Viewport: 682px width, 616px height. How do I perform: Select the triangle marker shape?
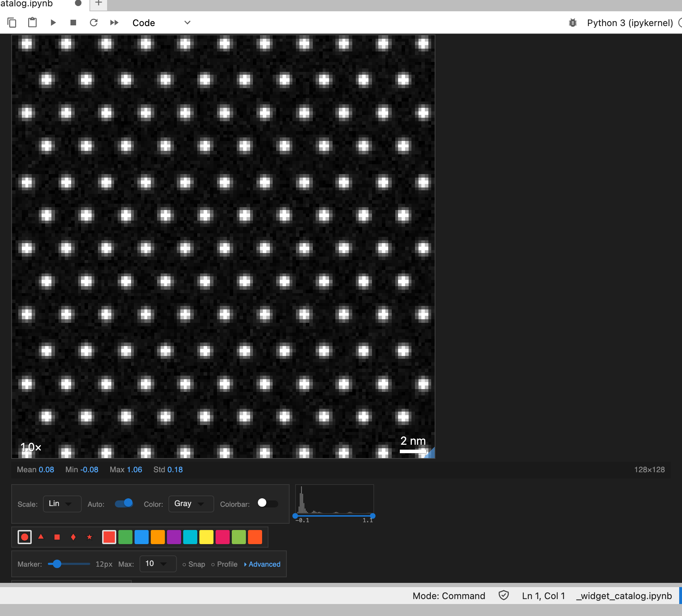[x=41, y=537]
